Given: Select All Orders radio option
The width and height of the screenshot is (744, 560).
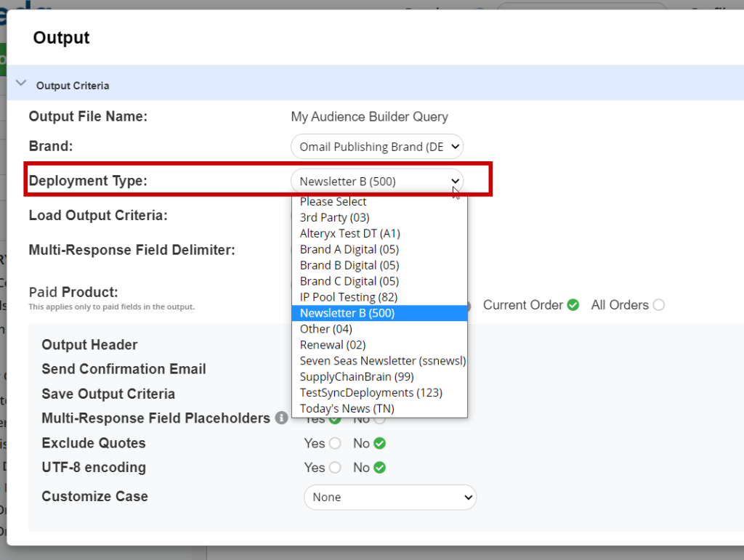Looking at the screenshot, I should (x=658, y=305).
